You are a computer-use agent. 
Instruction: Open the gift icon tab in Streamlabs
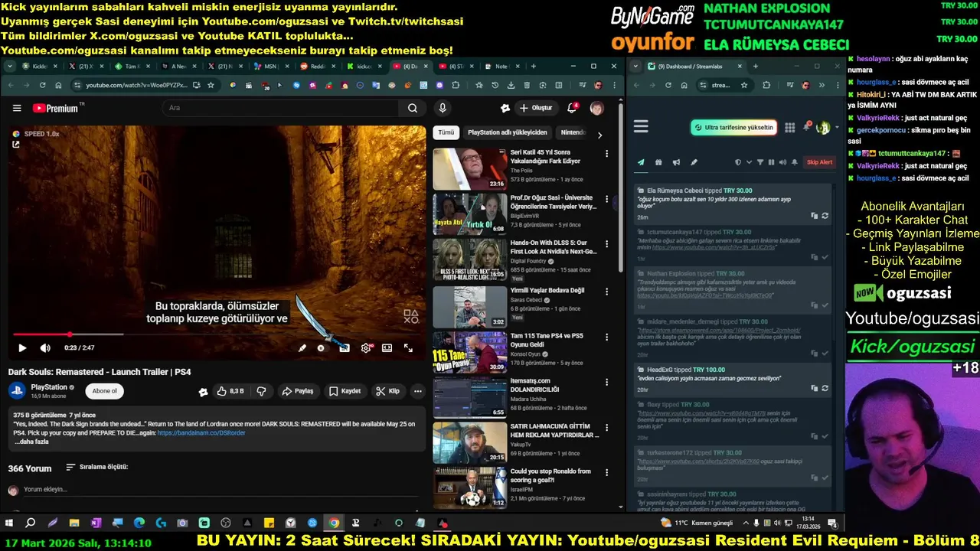pos(658,162)
